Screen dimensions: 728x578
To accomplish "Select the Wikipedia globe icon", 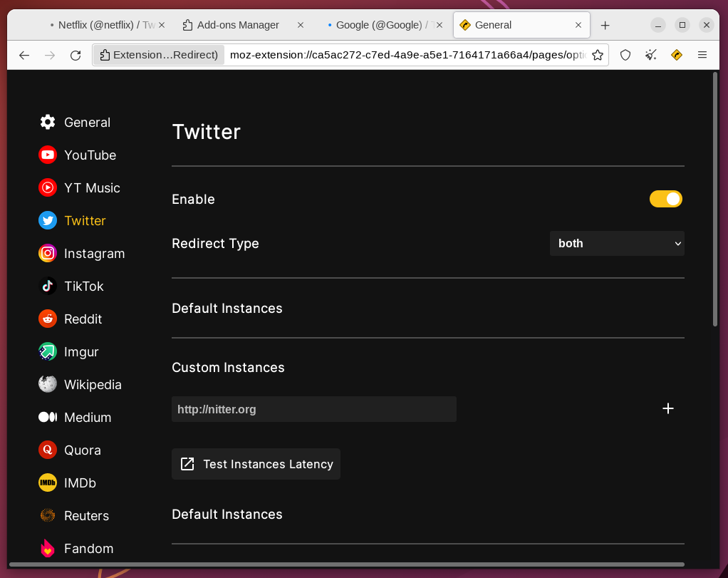I will pos(47,384).
